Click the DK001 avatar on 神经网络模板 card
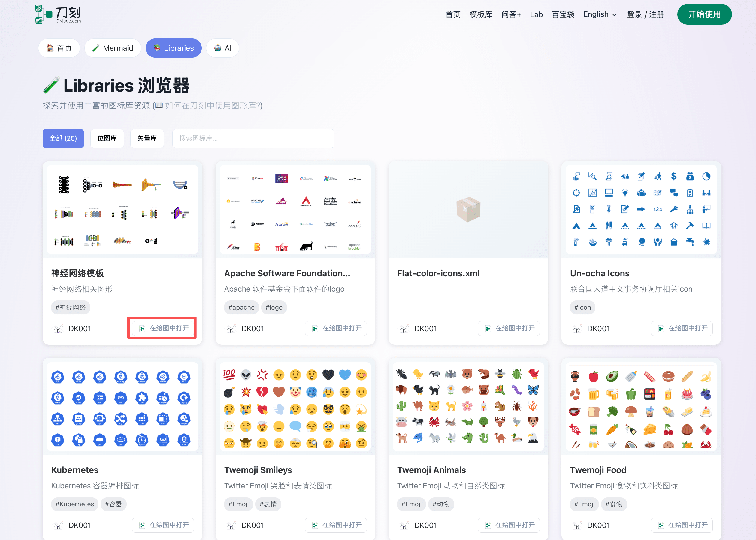This screenshot has width=756, height=540. click(x=58, y=329)
